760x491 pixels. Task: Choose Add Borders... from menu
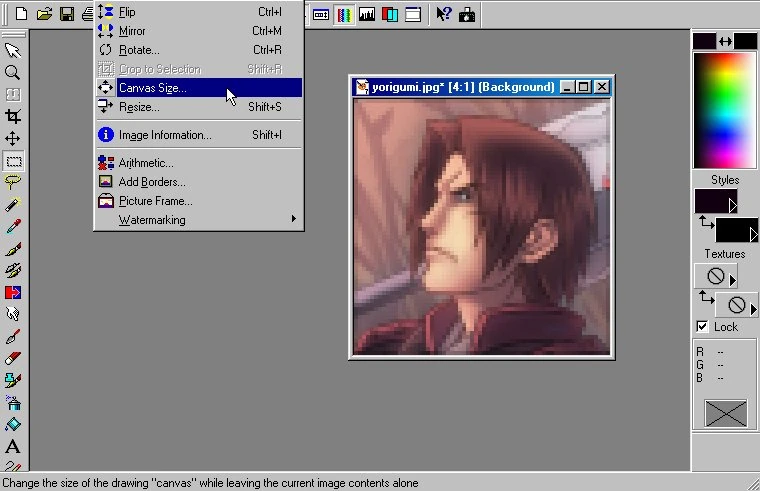click(x=199, y=182)
